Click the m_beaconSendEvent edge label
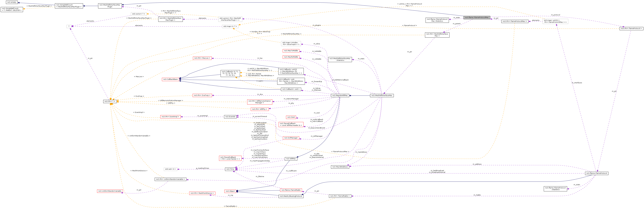 [316, 128]
